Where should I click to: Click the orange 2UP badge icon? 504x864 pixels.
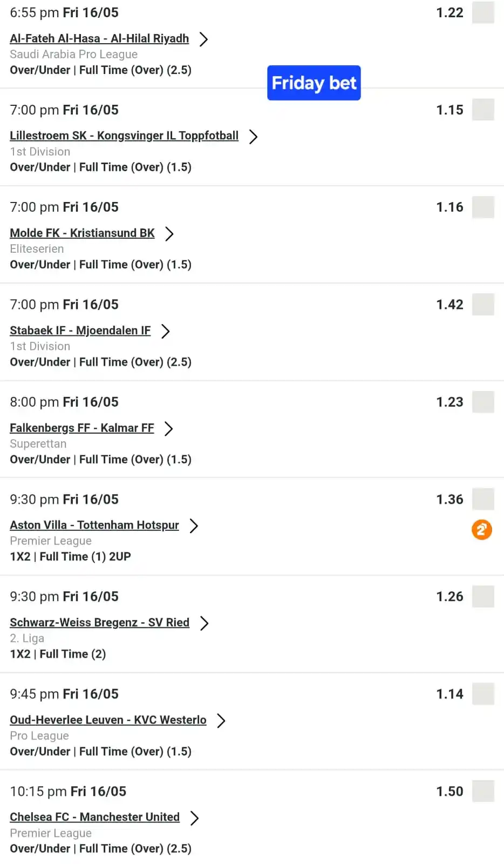[x=482, y=530]
